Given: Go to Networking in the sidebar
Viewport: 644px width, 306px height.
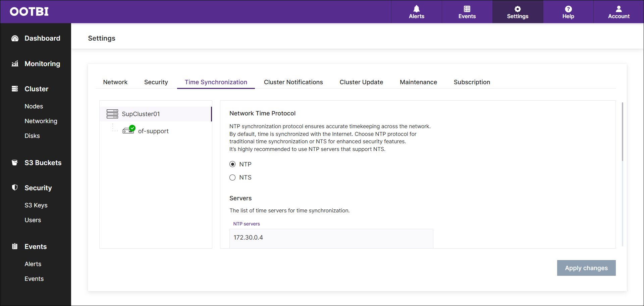Looking at the screenshot, I should 41,121.
